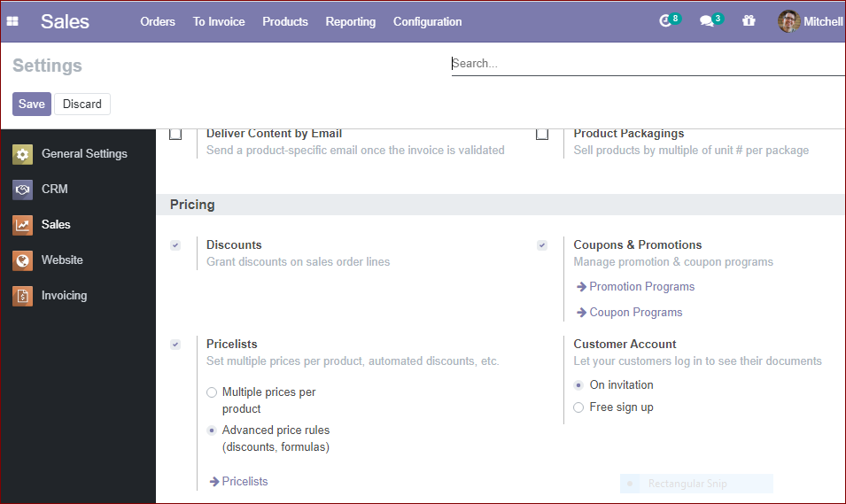Toggle the Pricelists checkbox
The image size is (846, 504).
click(175, 345)
